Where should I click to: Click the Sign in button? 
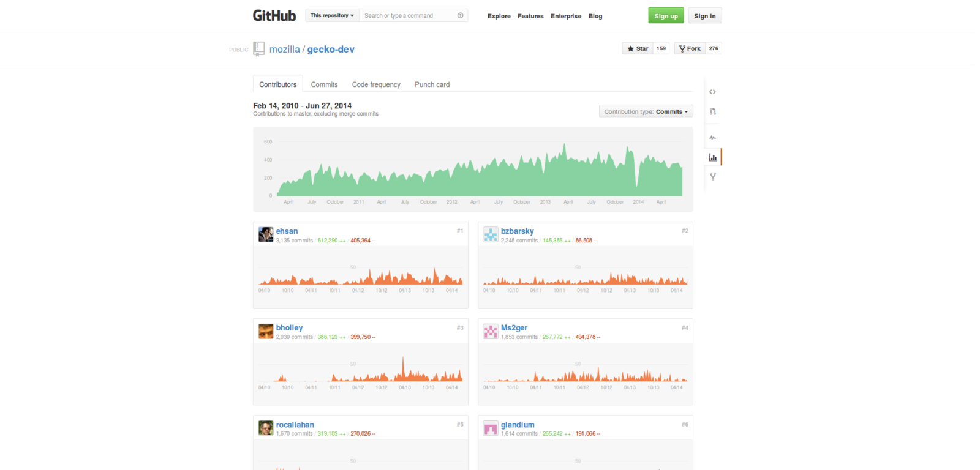click(x=705, y=16)
